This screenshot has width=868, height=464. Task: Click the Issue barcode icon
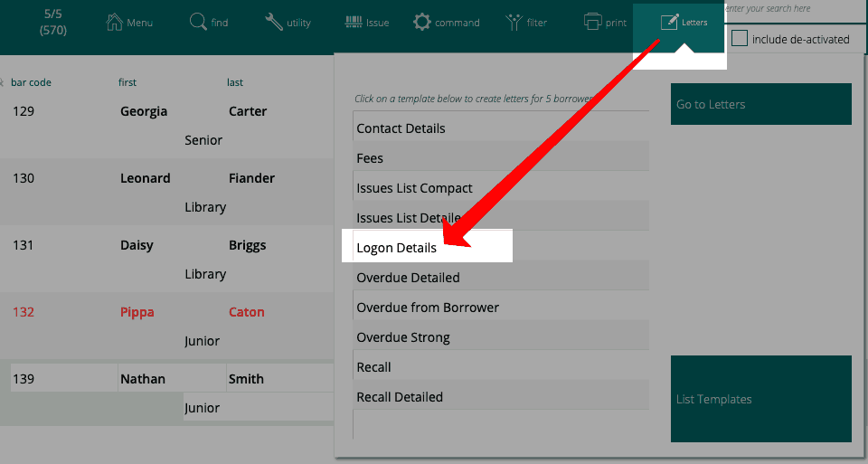[x=354, y=22]
